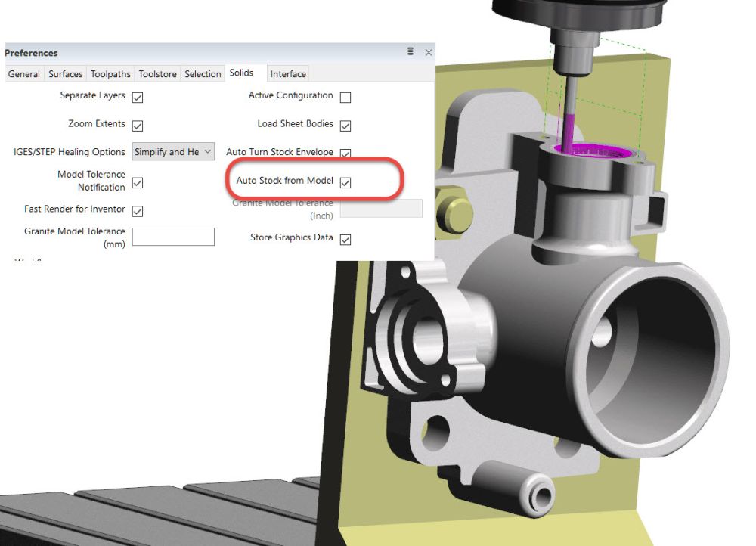Open the Toolpaths tab
Image resolution: width=756 pixels, height=546 pixels.
(x=110, y=74)
